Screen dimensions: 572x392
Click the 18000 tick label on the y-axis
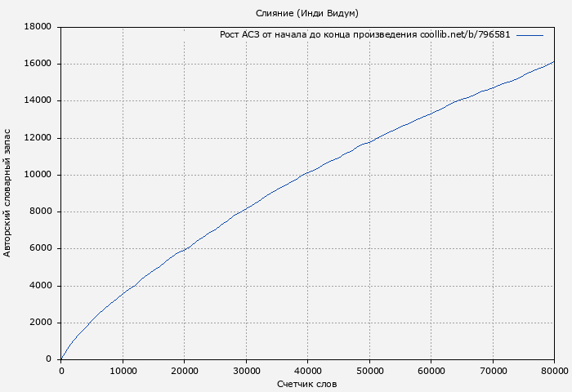click(x=38, y=27)
